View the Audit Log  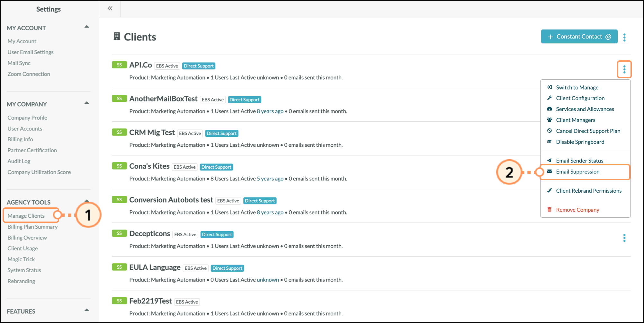[x=19, y=161]
